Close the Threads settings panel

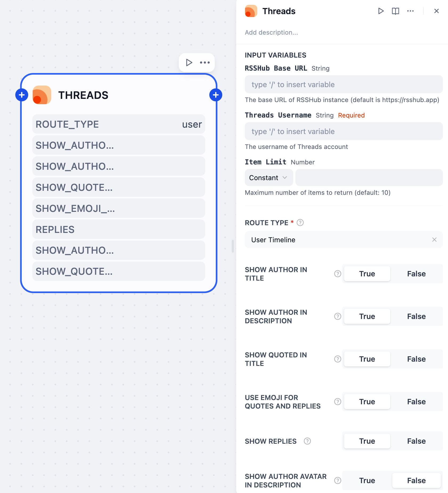tap(436, 11)
